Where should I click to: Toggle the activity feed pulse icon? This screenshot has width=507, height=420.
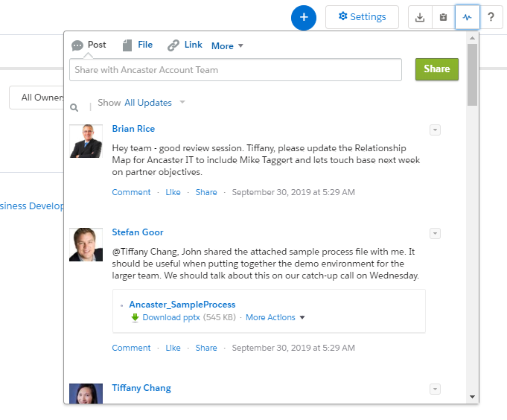coord(467,17)
